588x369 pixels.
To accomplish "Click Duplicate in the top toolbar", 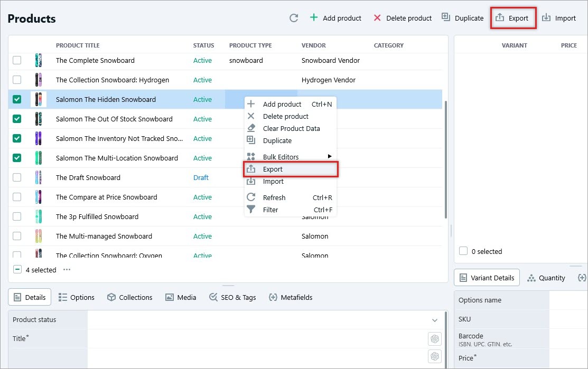I will click(x=462, y=18).
